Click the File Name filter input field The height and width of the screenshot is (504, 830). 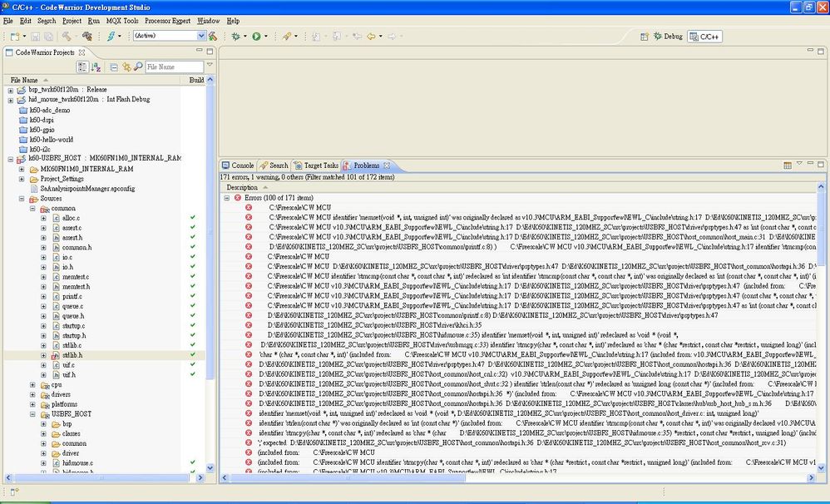click(x=174, y=67)
